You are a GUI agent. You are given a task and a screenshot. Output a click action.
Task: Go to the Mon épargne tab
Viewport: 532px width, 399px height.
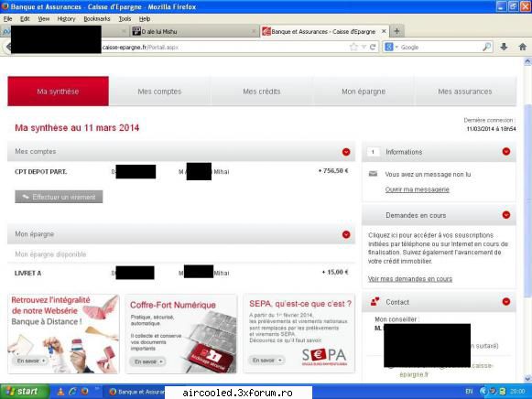(364, 92)
